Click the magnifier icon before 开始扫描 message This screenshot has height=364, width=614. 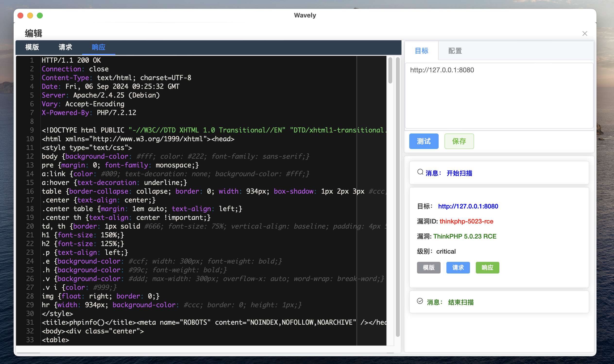[420, 172]
